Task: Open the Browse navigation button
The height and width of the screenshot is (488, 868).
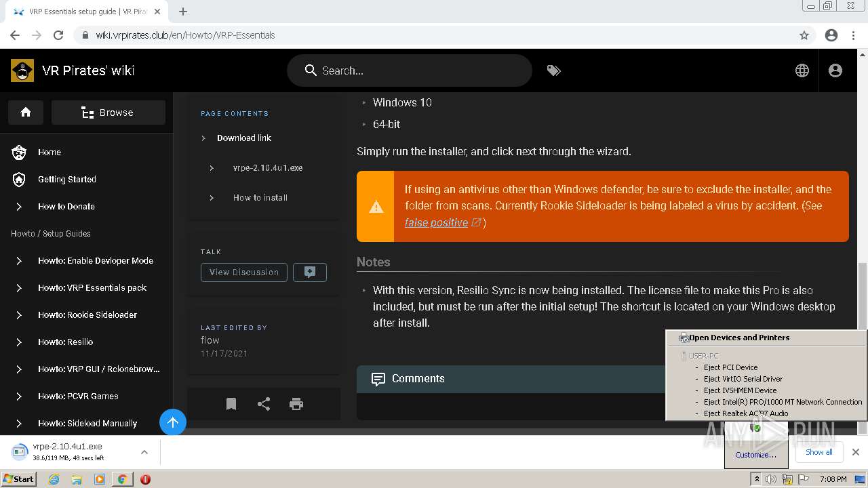Action: (108, 113)
